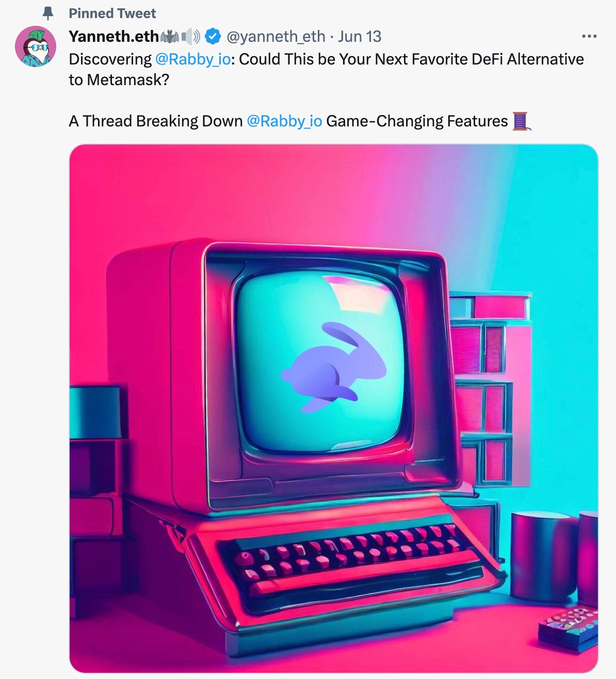
Task: Click the purple rabbit logo on the monitor
Action: pos(334,367)
